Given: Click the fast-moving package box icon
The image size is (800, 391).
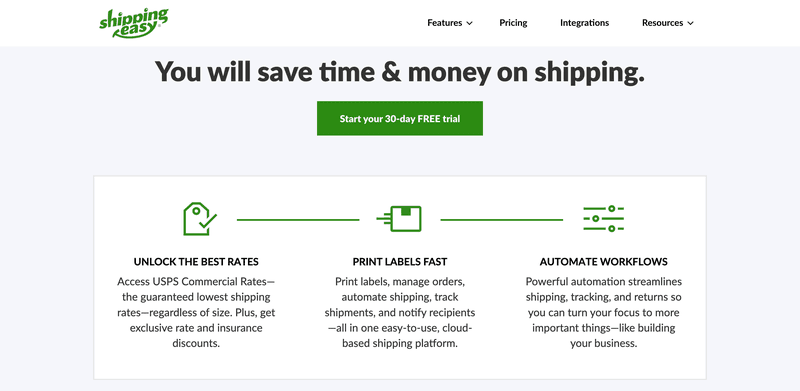Looking at the screenshot, I should tap(399, 219).
